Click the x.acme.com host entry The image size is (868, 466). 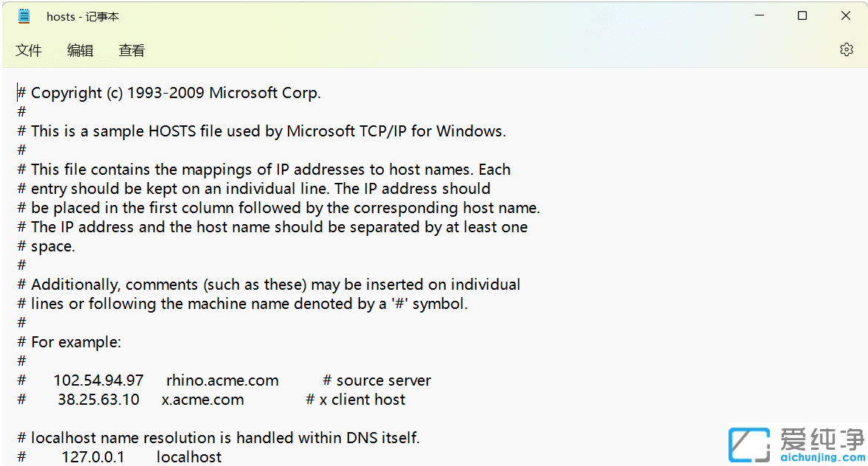click(202, 400)
